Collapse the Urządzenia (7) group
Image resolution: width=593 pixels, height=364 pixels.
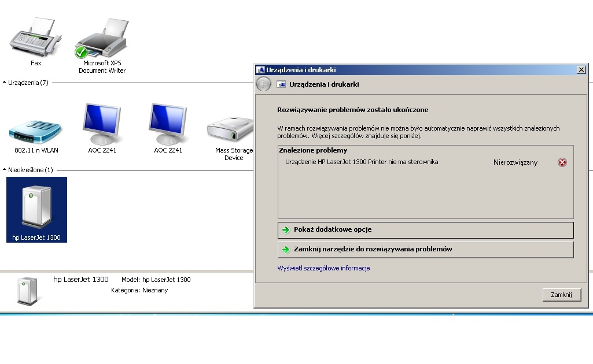click(4, 82)
